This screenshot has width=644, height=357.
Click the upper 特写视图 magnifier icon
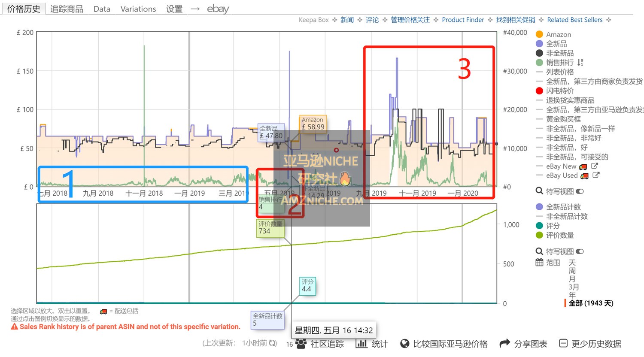click(539, 191)
